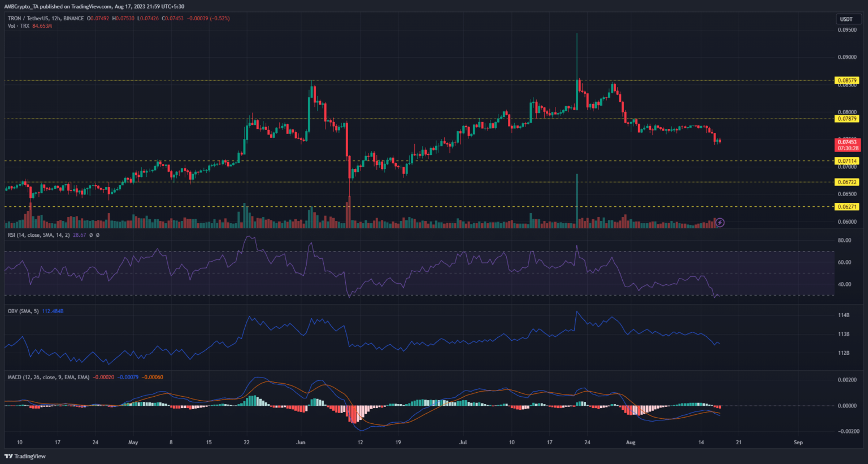Select the RSI indicator legend label

point(38,235)
